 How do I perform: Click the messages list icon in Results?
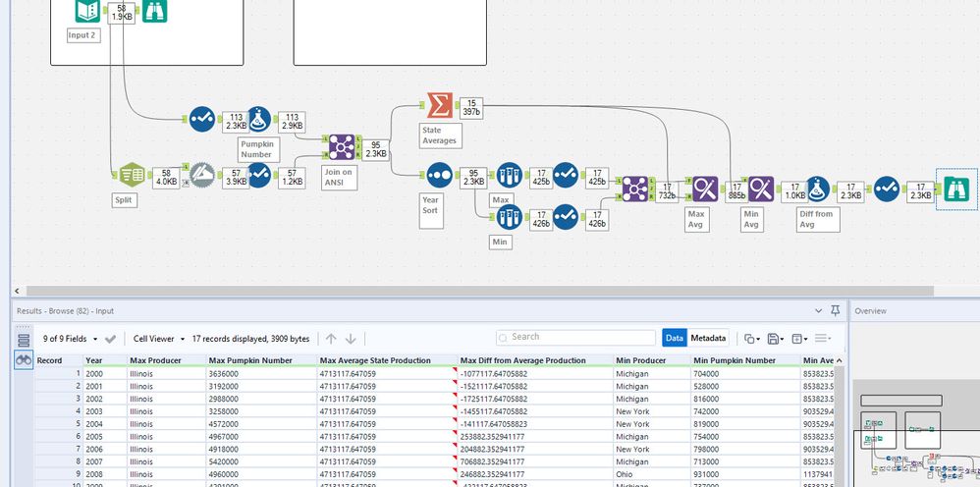click(x=24, y=341)
